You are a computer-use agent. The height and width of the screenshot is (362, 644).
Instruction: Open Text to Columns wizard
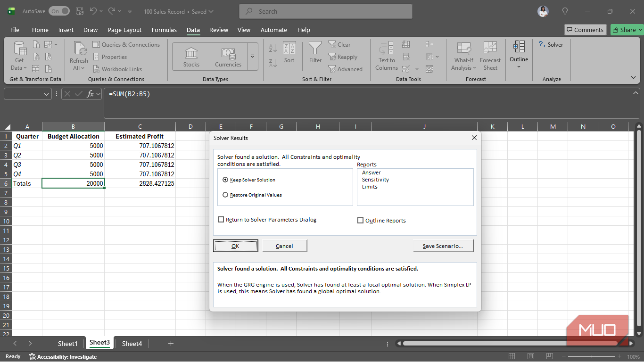387,56
